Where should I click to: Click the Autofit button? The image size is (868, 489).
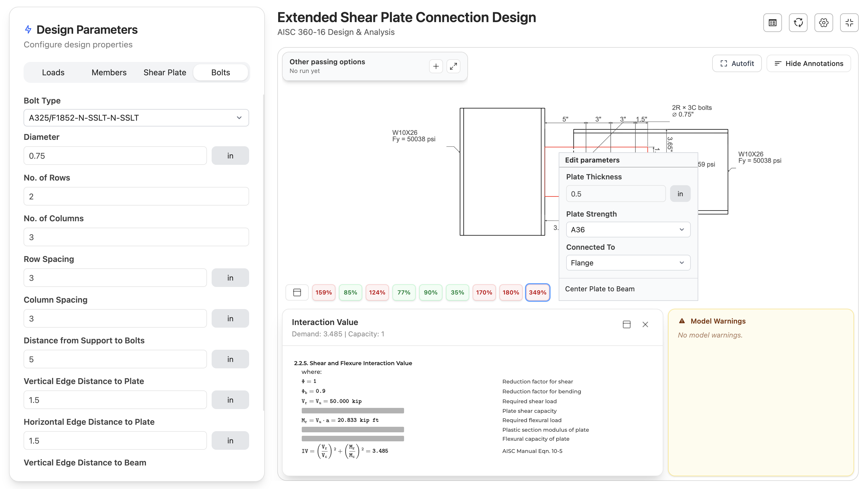coord(737,63)
